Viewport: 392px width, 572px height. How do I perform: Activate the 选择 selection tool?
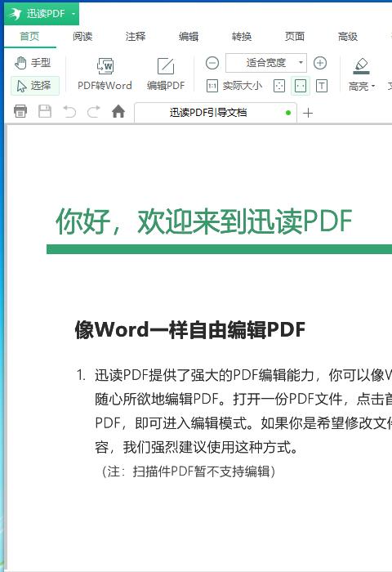(x=35, y=86)
